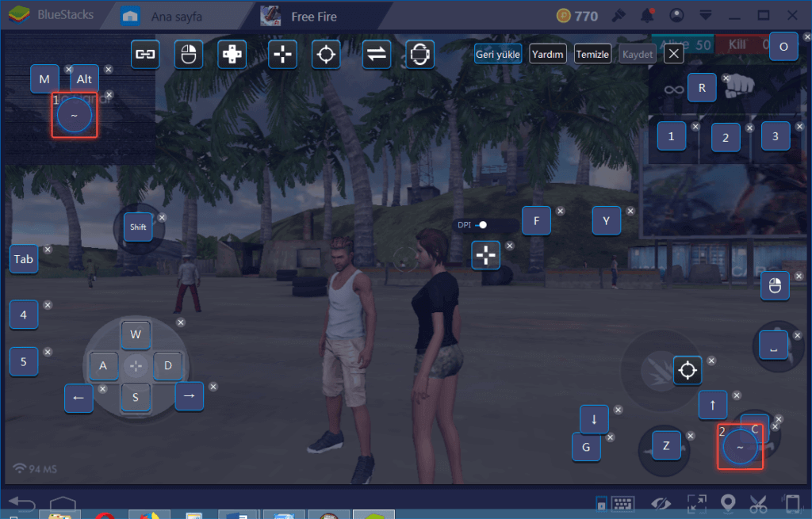Select the rotate/tilt icon in top toolbar
This screenshot has width=812, height=519.
pos(419,54)
